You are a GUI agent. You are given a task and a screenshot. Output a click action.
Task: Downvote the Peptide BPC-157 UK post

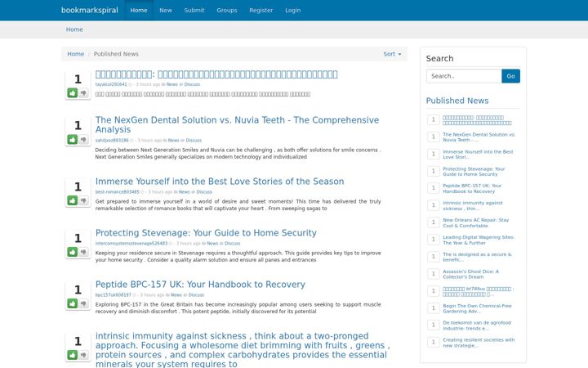pyautogui.click(x=83, y=303)
